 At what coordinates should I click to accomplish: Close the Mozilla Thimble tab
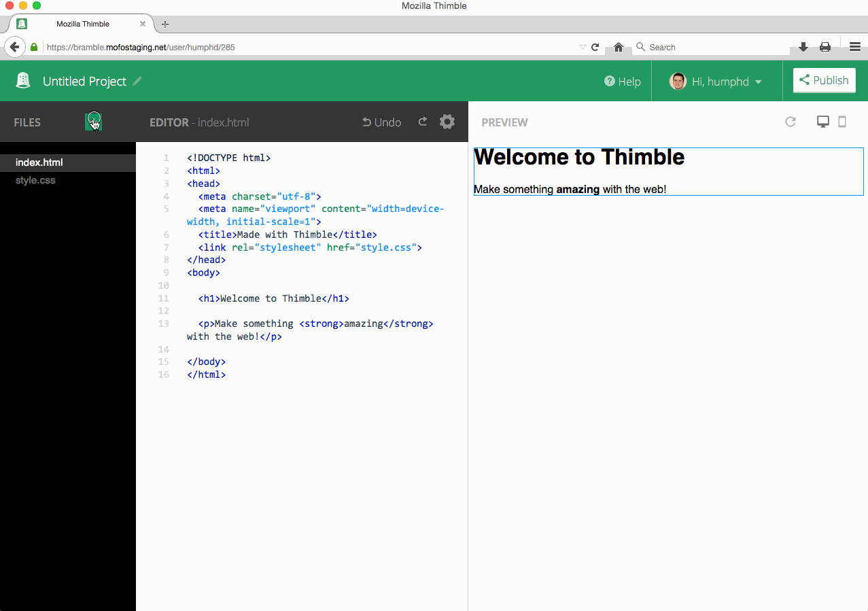(x=143, y=24)
